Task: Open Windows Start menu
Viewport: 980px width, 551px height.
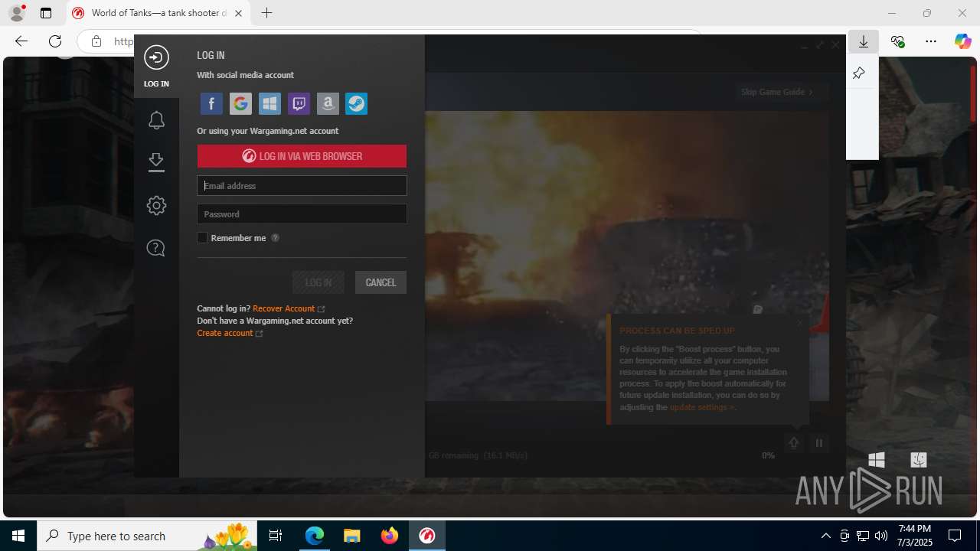Action: tap(18, 536)
